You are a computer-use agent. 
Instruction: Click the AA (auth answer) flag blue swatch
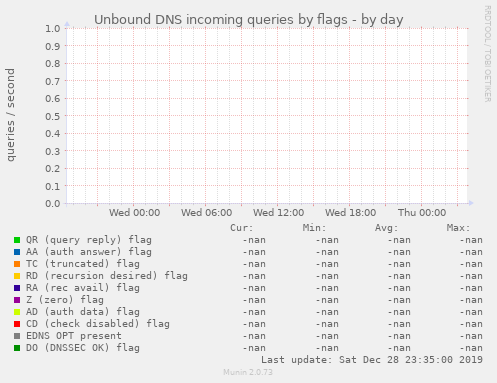17,252
